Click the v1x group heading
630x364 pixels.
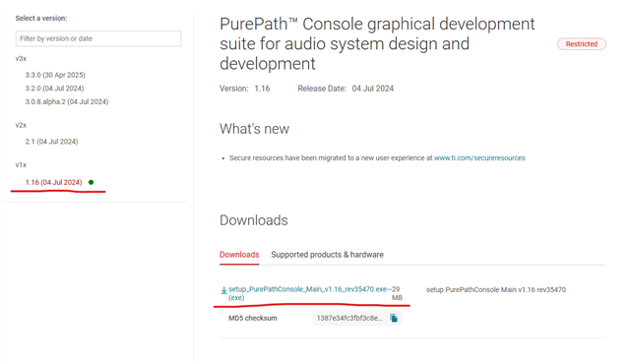pos(21,165)
